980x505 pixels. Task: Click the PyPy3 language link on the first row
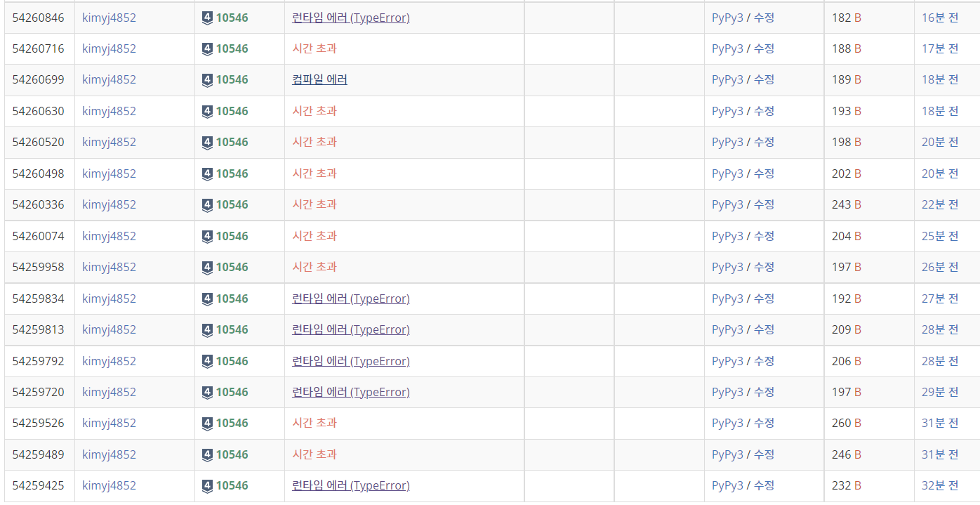727,18
